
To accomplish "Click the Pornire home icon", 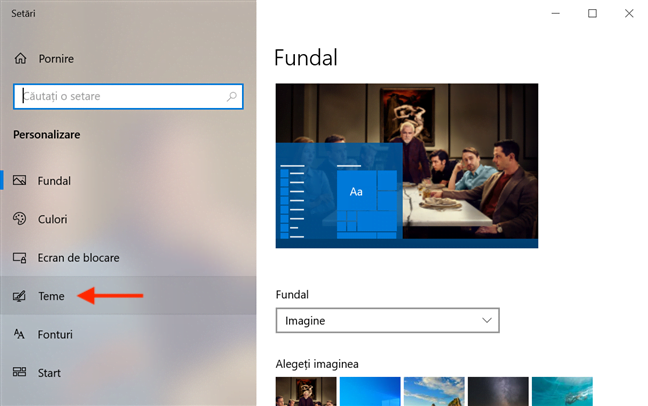I will click(20, 59).
